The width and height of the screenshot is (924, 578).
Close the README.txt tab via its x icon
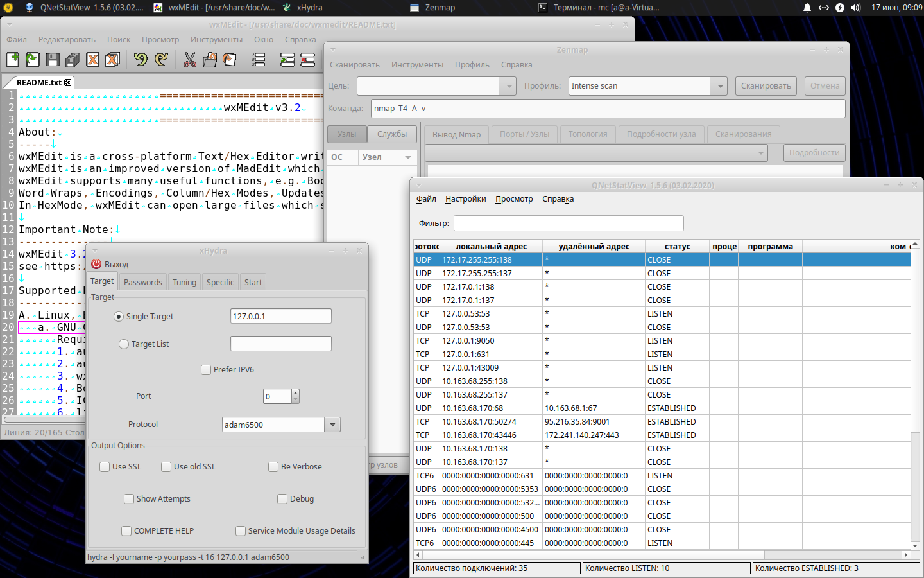click(68, 82)
